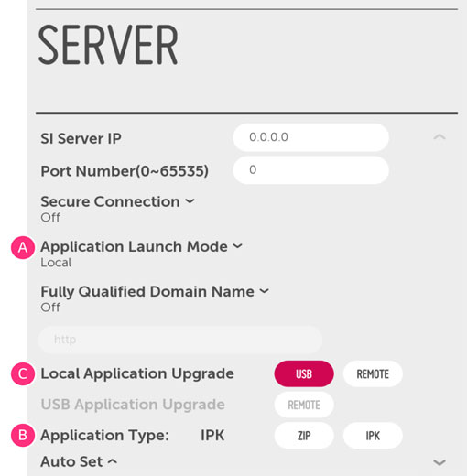Click REMOTE button for USB Application Upgrade

(x=304, y=405)
